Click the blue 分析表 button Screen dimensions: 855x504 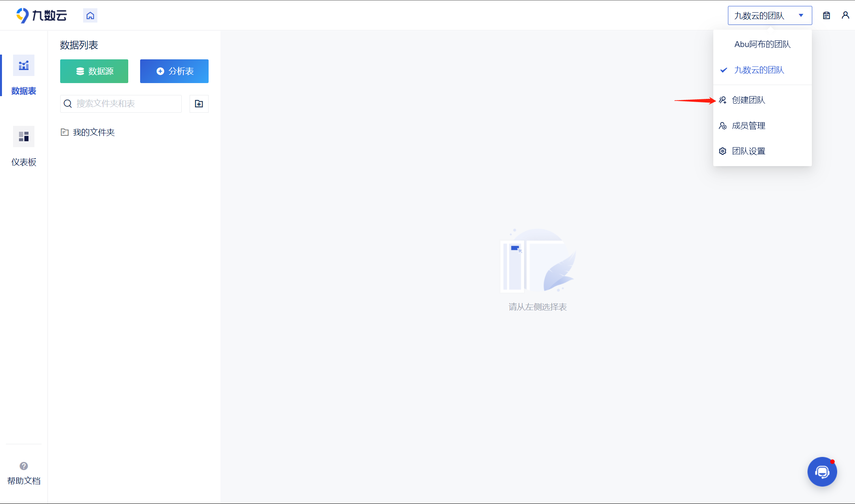pos(174,71)
